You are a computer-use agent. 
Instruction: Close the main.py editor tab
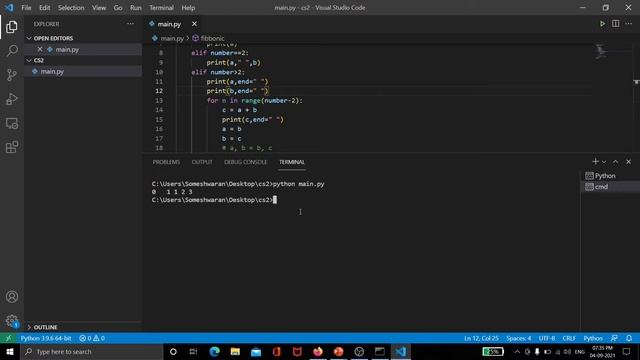click(194, 24)
